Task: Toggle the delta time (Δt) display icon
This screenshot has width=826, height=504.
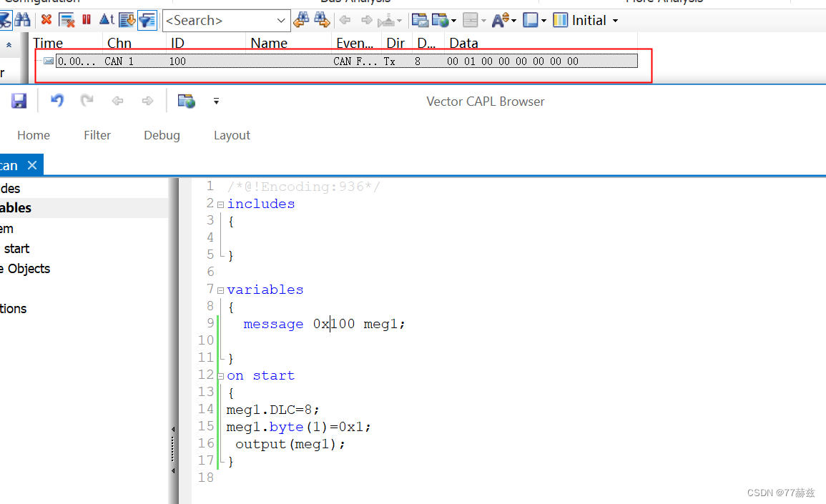Action: pyautogui.click(x=106, y=20)
